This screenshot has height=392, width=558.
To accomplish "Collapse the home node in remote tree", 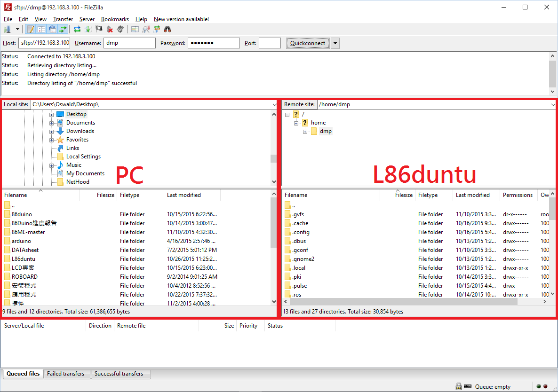I will tap(296, 123).
